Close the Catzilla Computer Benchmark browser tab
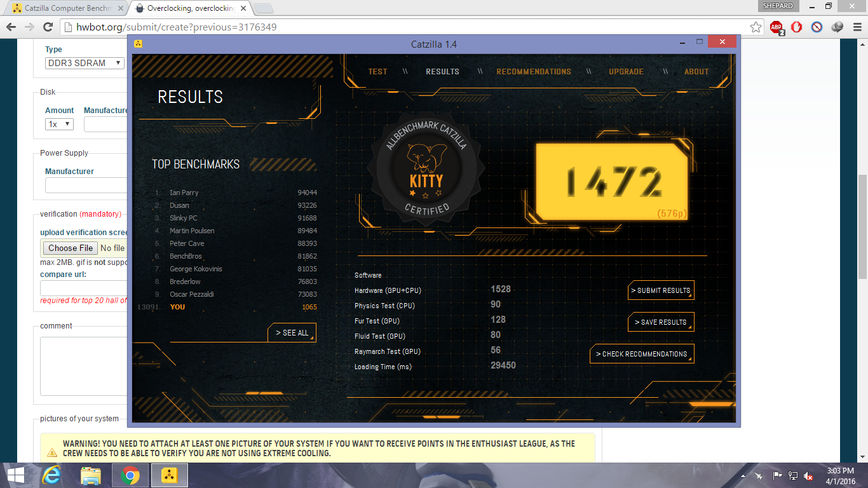868x488 pixels. pos(121,9)
